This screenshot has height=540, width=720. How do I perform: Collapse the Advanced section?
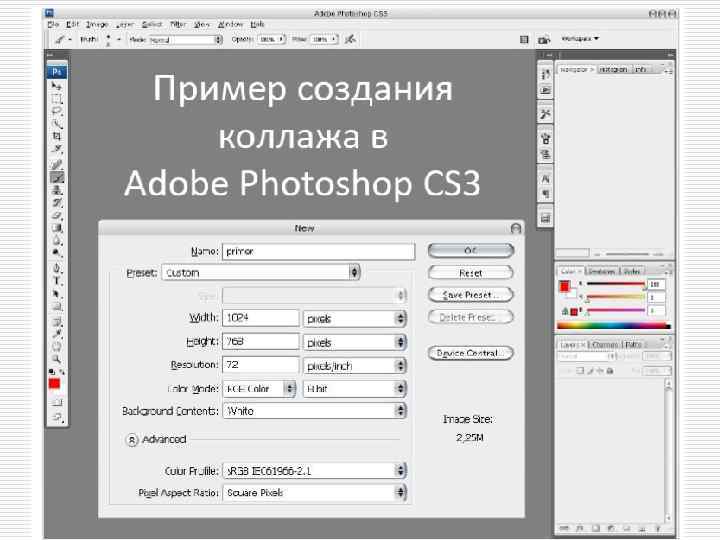click(x=131, y=440)
